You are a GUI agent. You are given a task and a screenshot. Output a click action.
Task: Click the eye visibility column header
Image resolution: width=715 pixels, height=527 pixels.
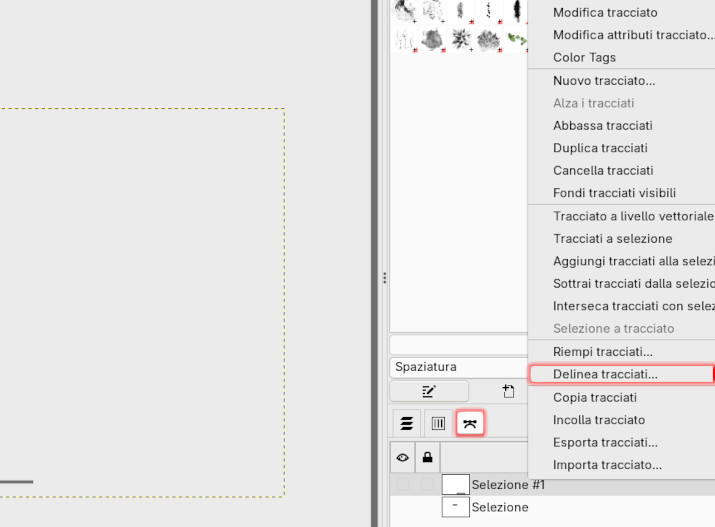tap(403, 457)
